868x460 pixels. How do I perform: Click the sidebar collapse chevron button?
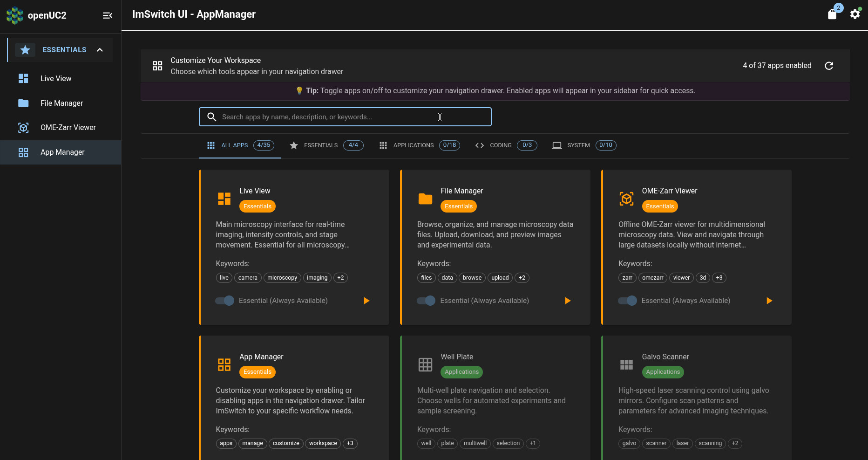coord(108,15)
